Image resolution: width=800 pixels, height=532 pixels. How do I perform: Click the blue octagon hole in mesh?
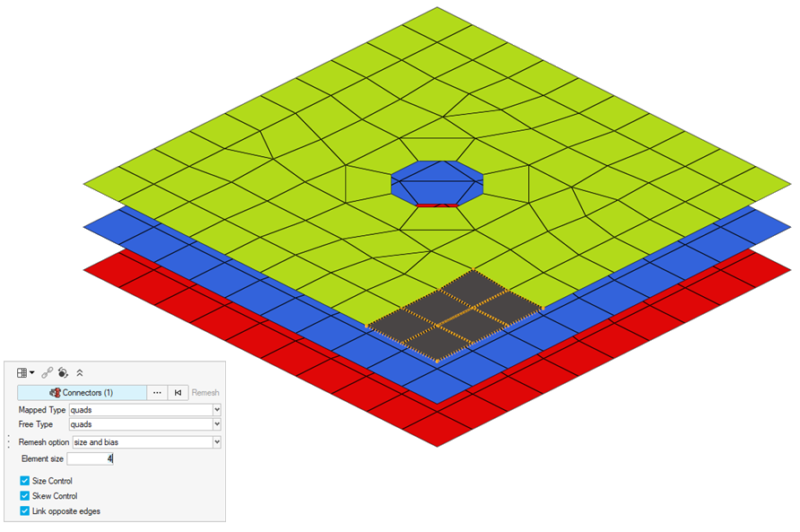pyautogui.click(x=438, y=184)
